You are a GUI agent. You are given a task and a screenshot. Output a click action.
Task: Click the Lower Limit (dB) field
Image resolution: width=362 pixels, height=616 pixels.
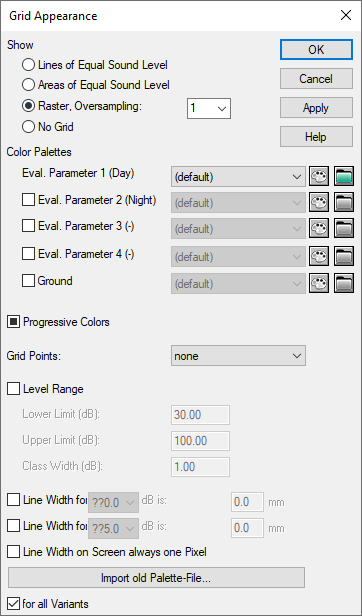tap(200, 415)
